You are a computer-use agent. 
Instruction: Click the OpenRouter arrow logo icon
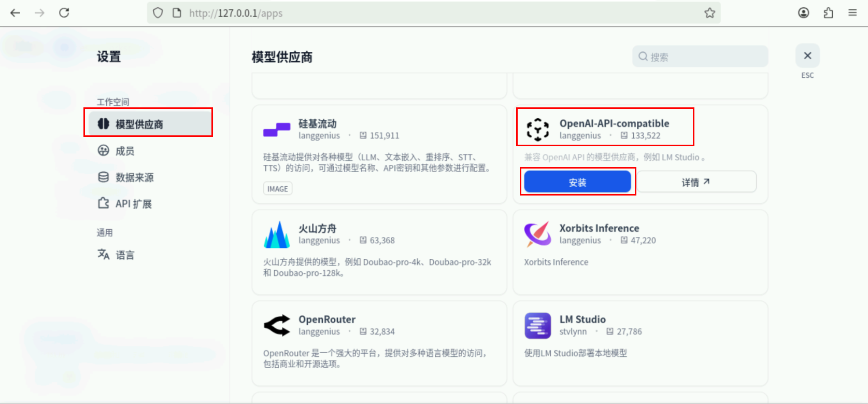tap(277, 326)
